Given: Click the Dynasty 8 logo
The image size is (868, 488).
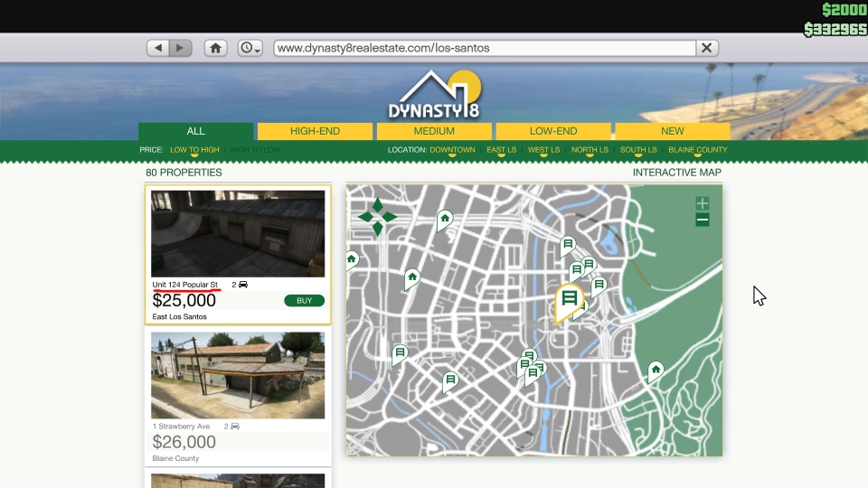Looking at the screenshot, I should point(434,95).
